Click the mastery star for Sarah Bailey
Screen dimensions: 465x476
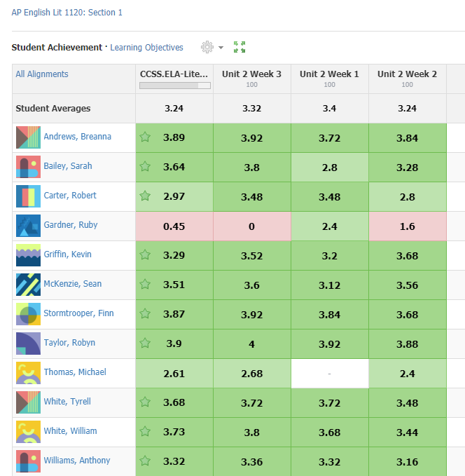(146, 166)
